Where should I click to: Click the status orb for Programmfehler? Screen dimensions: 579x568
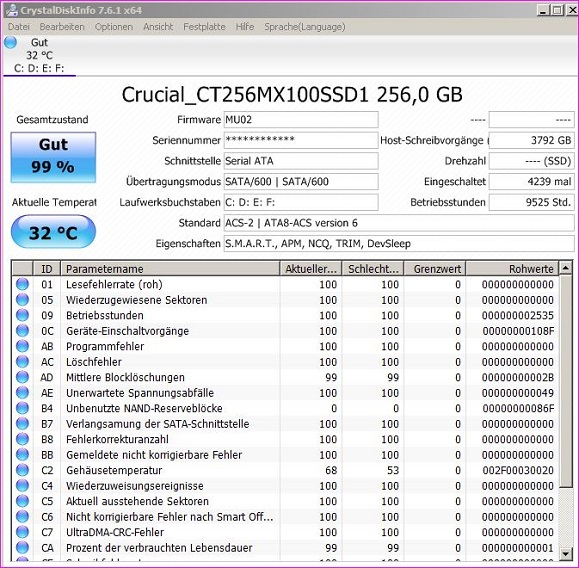[x=22, y=346]
